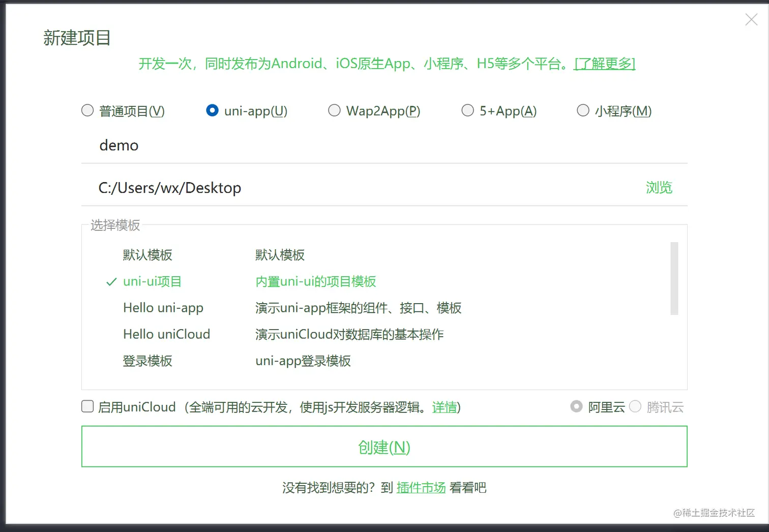
Task: Click the template list scrollbar
Action: point(674,278)
